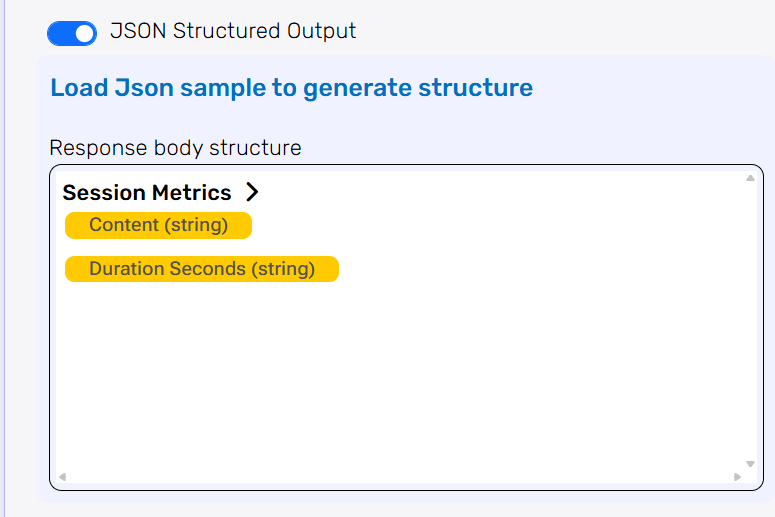Viewport: 775px width, 517px height.
Task: Click the word Content in the yellow tag
Action: 124,225
